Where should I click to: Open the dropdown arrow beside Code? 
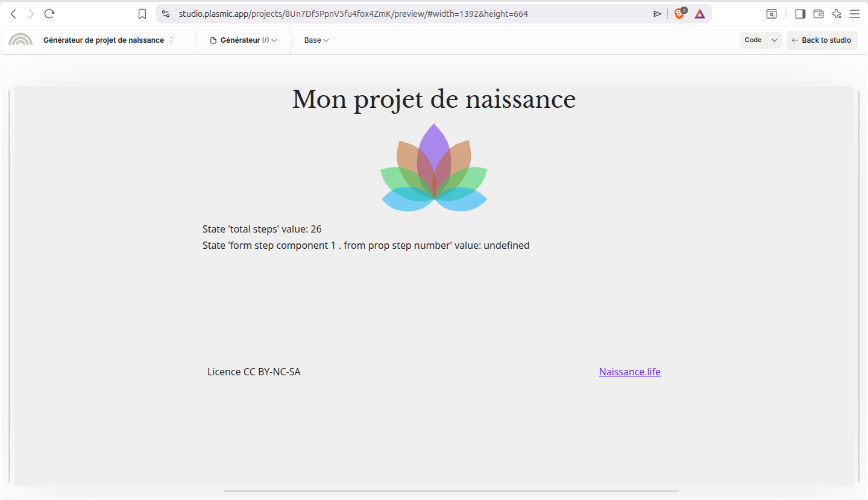click(x=774, y=40)
